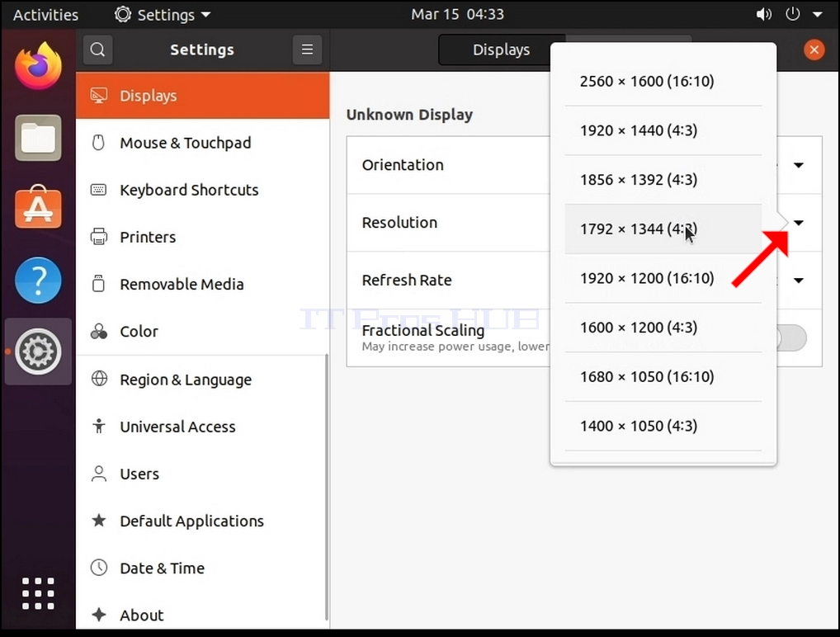840x637 pixels.
Task: Choose 1856 × 1392 (4:3) resolution
Action: (663, 180)
